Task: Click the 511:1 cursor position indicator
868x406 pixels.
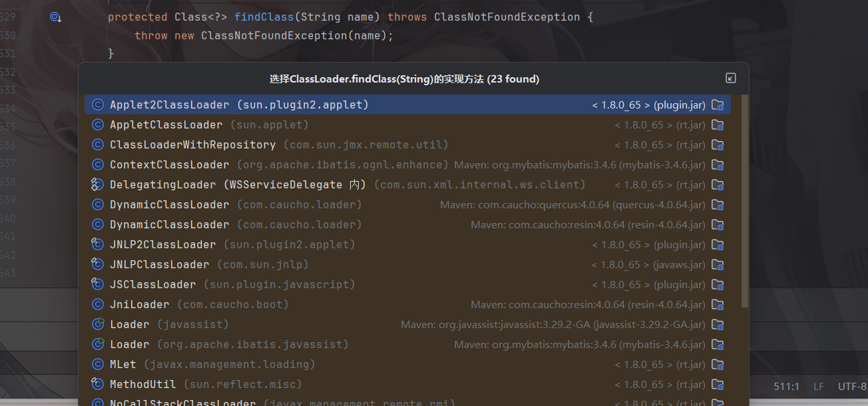Action: [x=786, y=387]
